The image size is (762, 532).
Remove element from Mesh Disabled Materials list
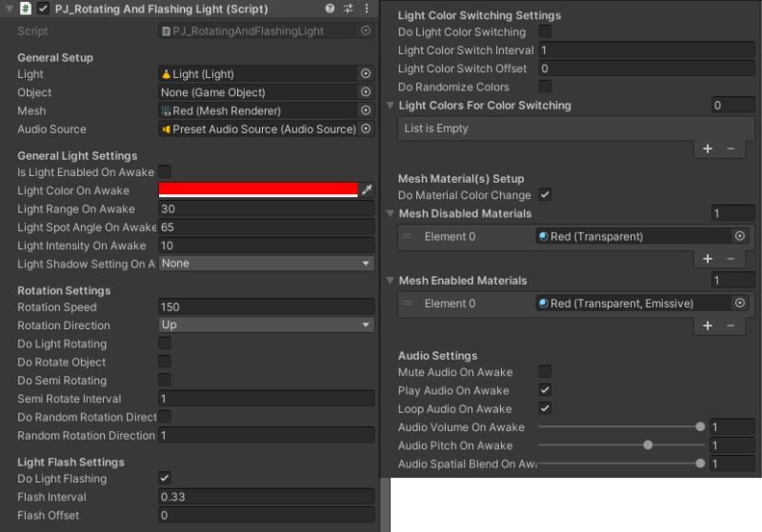click(x=731, y=259)
